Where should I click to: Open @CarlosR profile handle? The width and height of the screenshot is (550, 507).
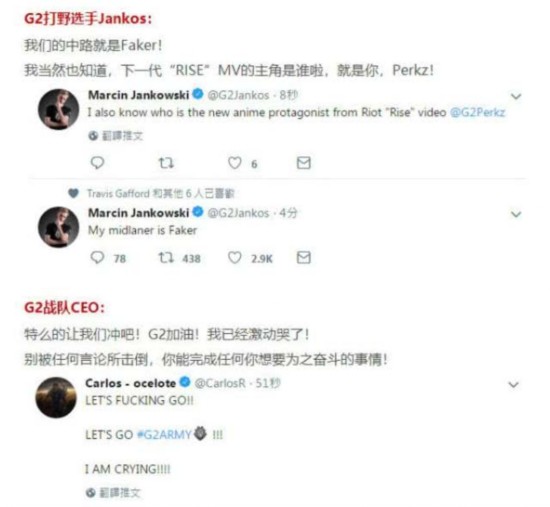click(220, 383)
